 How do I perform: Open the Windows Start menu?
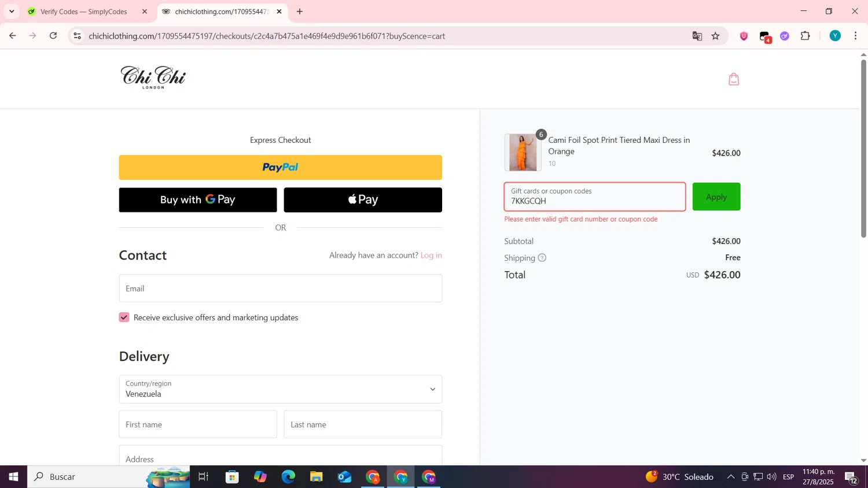tap(13, 477)
